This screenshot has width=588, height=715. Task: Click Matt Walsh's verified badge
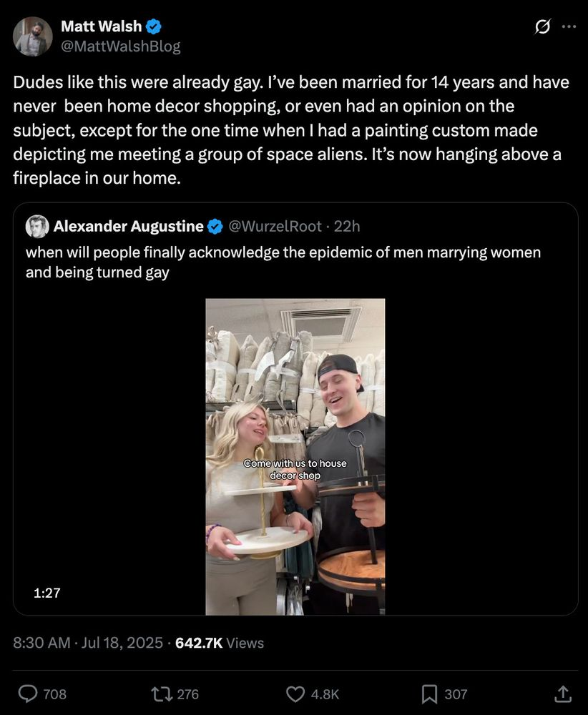(x=154, y=27)
